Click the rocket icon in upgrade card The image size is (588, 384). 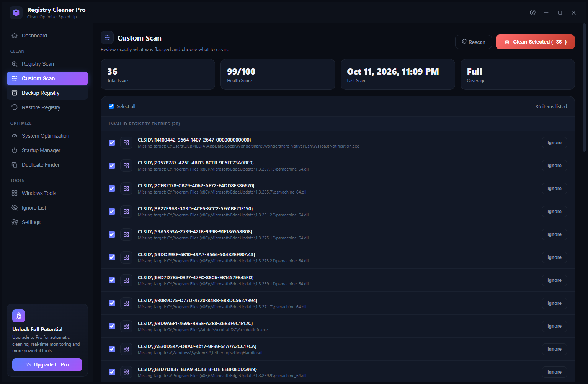point(19,316)
